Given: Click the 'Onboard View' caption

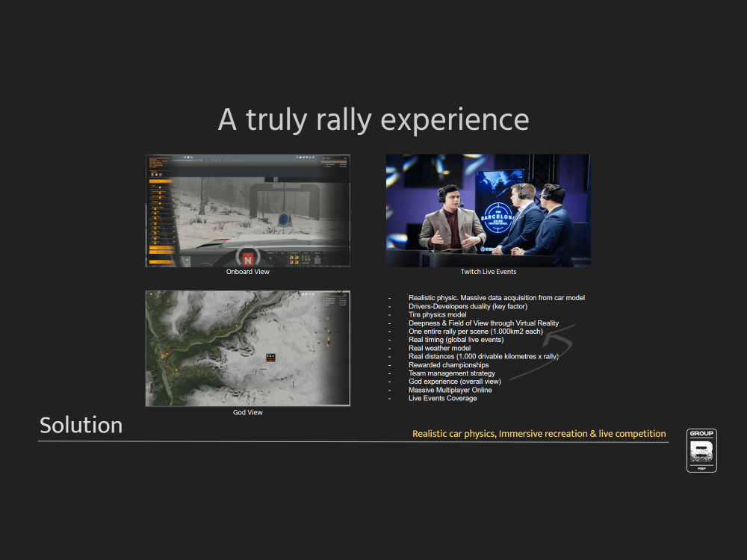Looking at the screenshot, I should pos(248,272).
